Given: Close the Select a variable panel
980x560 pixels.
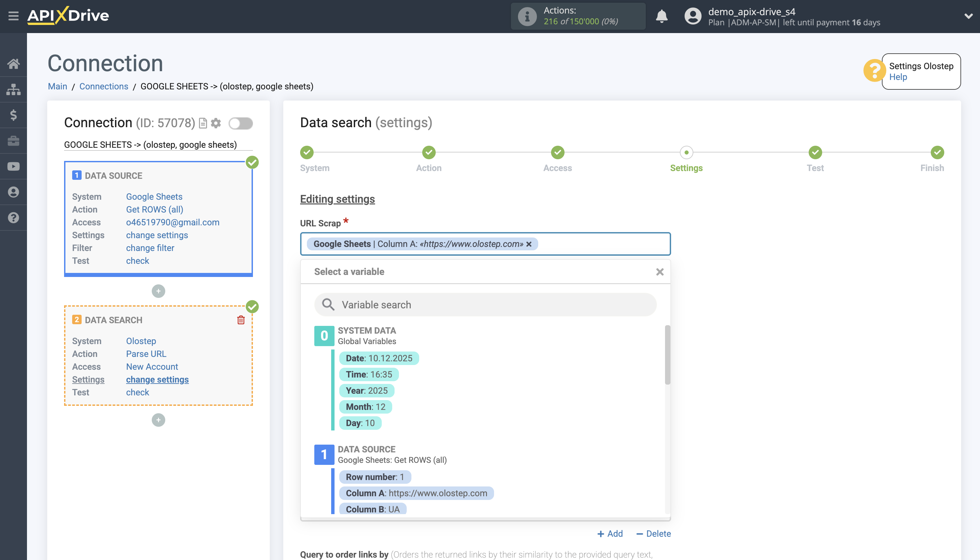Looking at the screenshot, I should pos(660,272).
